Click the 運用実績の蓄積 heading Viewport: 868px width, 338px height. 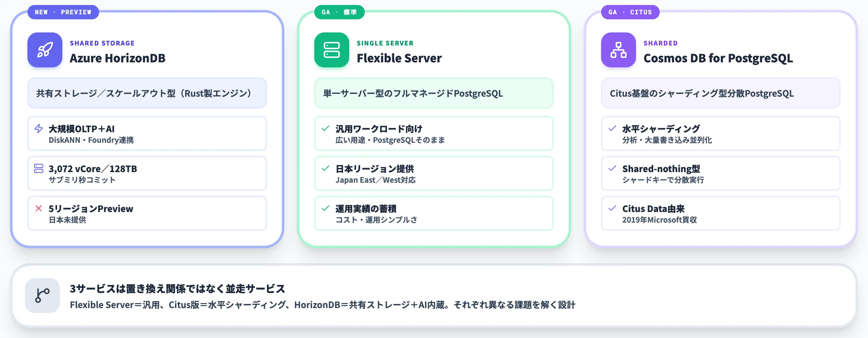366,209
